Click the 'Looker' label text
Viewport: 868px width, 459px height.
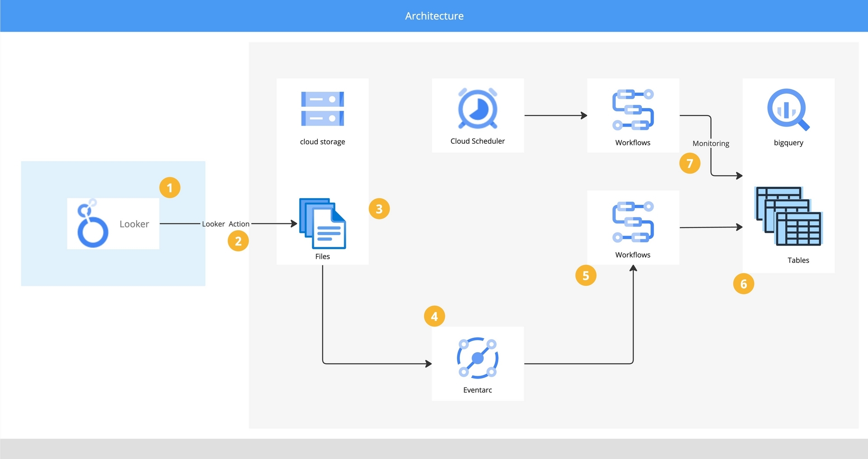click(134, 224)
